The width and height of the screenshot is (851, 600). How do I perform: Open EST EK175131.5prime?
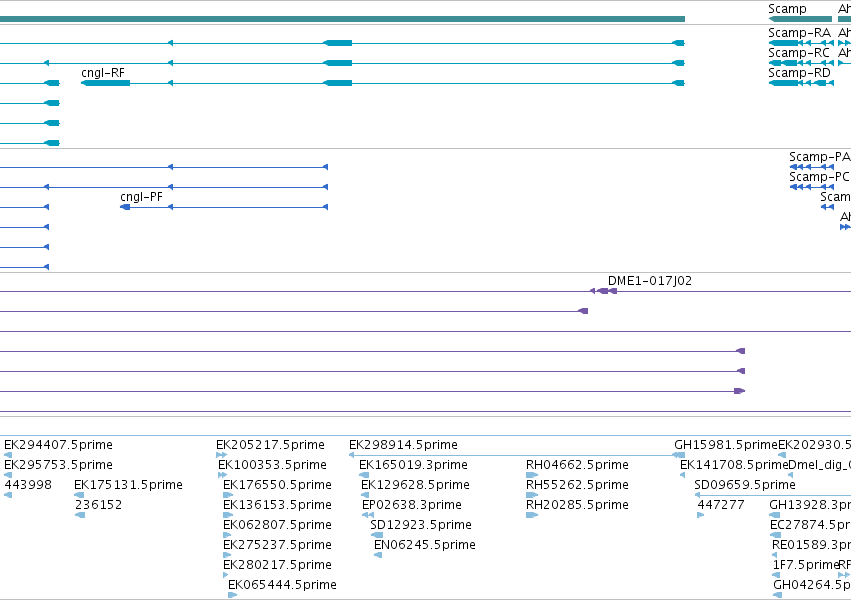coord(128,485)
